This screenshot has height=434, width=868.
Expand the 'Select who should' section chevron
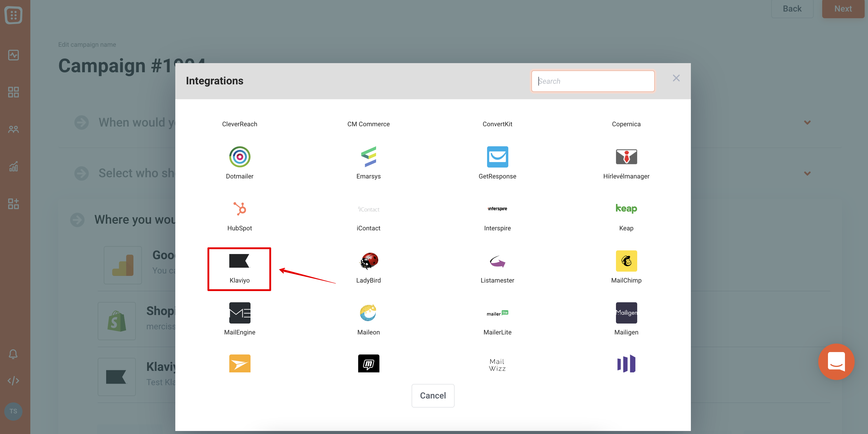(x=807, y=173)
